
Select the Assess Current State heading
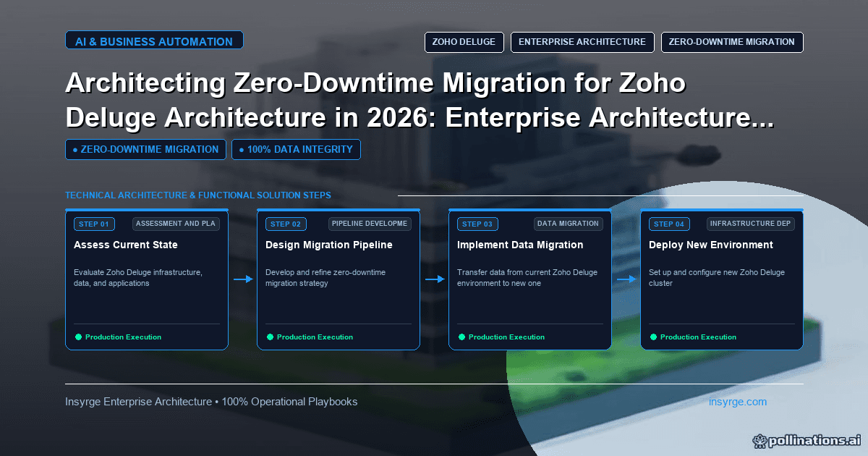(x=126, y=245)
